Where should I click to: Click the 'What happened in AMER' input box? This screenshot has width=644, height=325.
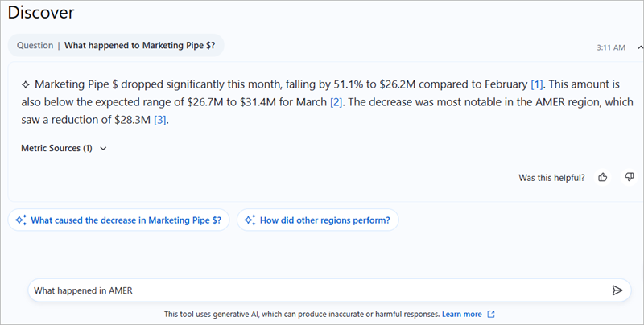314,290
